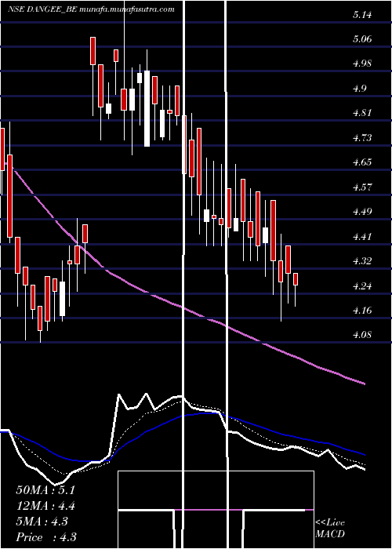Click the 4.9 price axis label
This screenshot has height=549, width=392.
pos(360,88)
